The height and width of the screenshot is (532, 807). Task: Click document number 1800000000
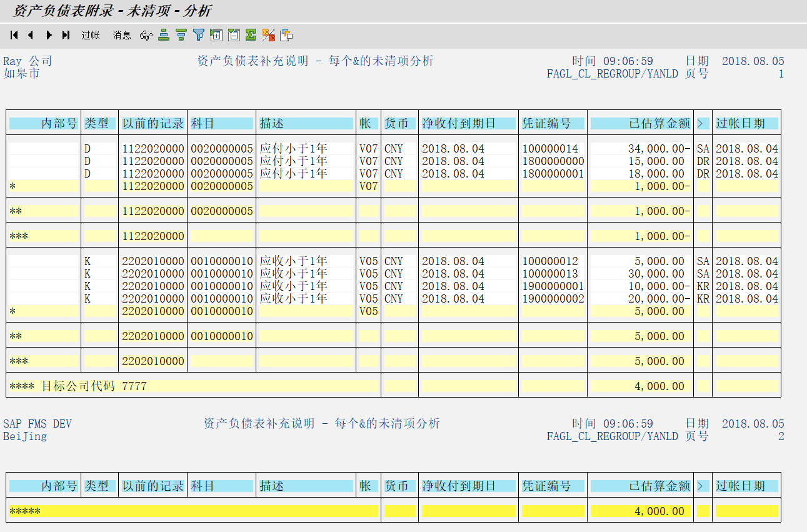[553, 161]
